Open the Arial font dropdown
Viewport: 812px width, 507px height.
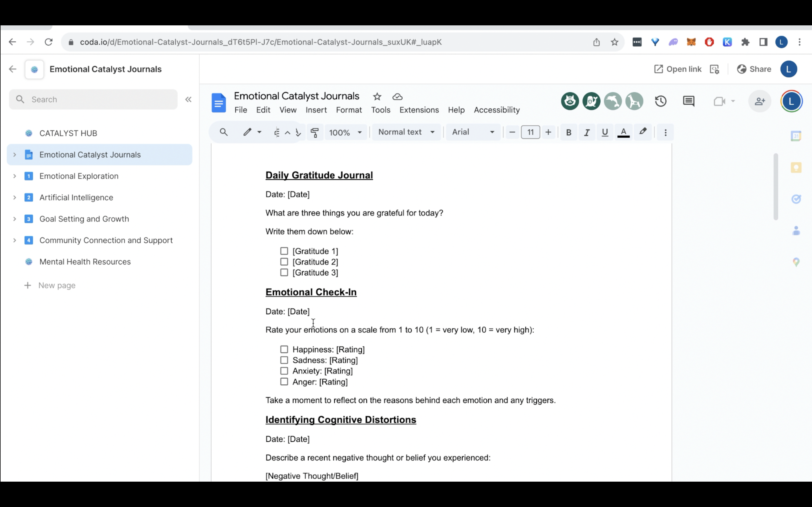tap(473, 132)
